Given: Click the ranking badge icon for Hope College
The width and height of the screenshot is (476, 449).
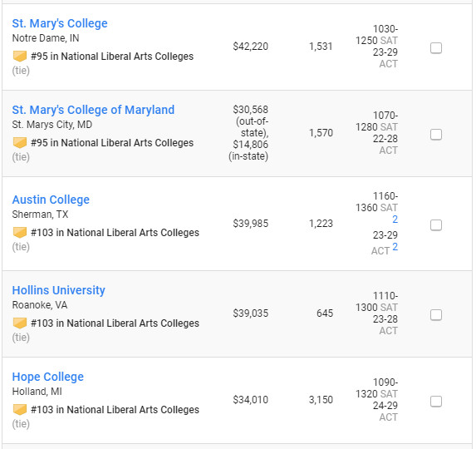Looking at the screenshot, I should (20, 410).
